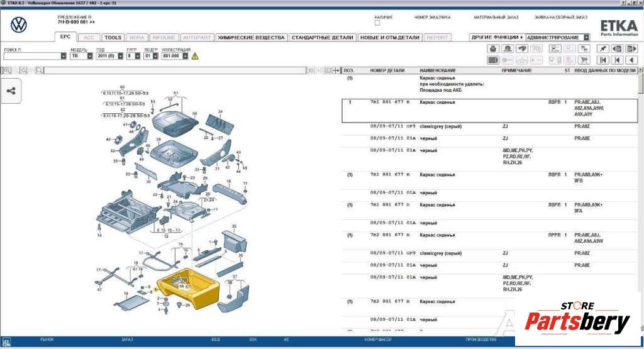Open the СТАНДАРТНЫЕ ДЕТАЛИ tab
The width and height of the screenshot is (644, 349).
[323, 38]
